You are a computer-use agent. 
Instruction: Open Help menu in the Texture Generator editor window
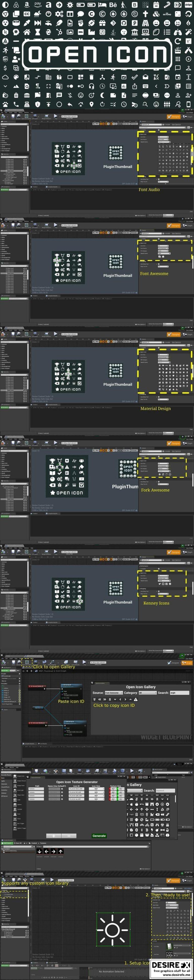pos(17,767)
